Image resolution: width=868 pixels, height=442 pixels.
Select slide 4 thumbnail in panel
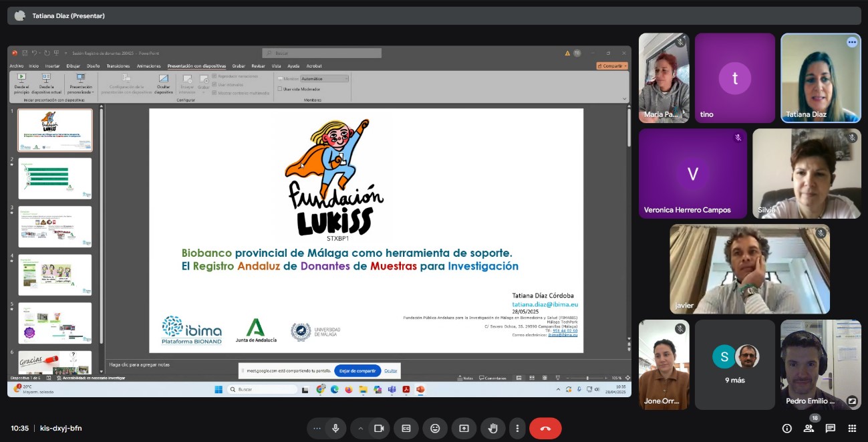[55, 275]
